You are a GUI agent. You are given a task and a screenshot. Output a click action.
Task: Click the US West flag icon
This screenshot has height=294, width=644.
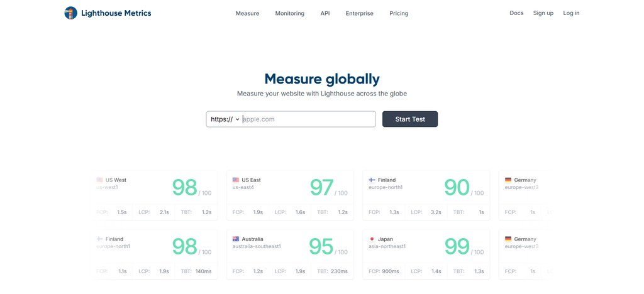99,180
